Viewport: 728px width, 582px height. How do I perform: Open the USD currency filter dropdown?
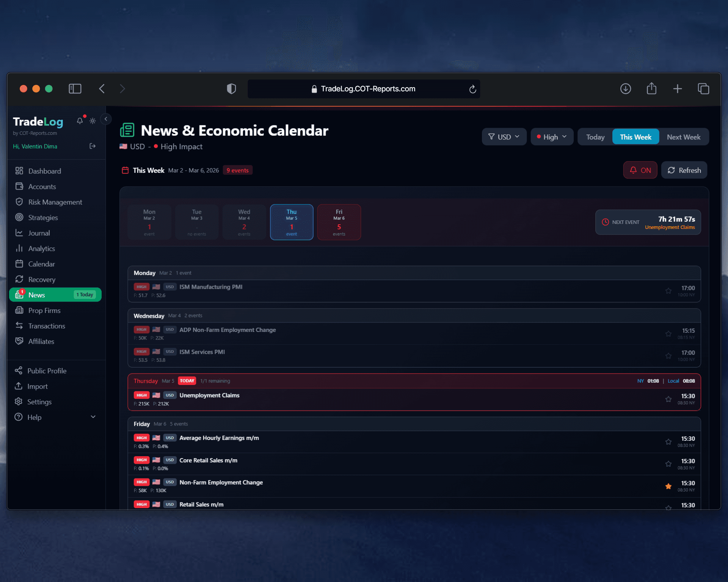point(504,136)
